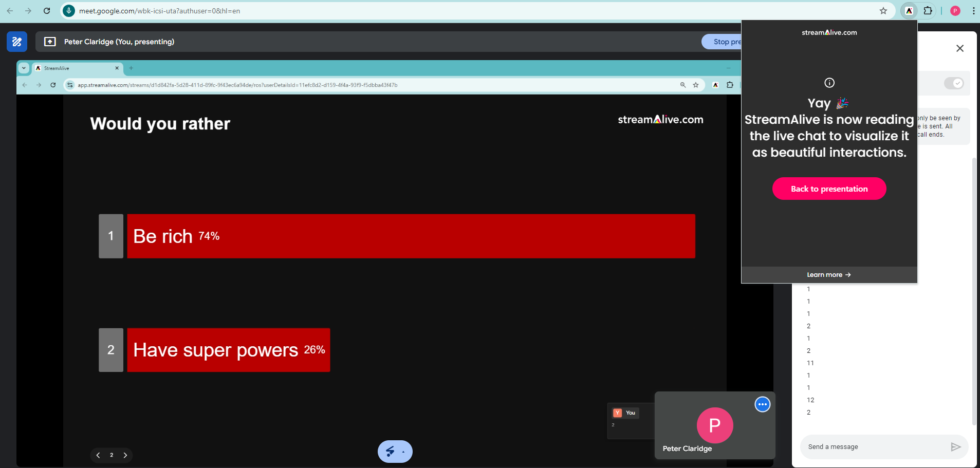Click the site info icon in shared address bar
Screen dimensions: 980x468
70,85
